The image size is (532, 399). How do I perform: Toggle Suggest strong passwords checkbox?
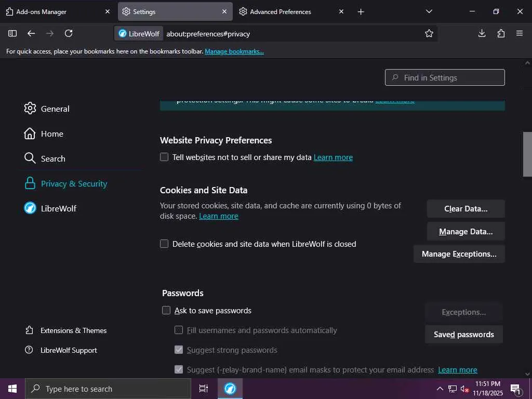179,350
